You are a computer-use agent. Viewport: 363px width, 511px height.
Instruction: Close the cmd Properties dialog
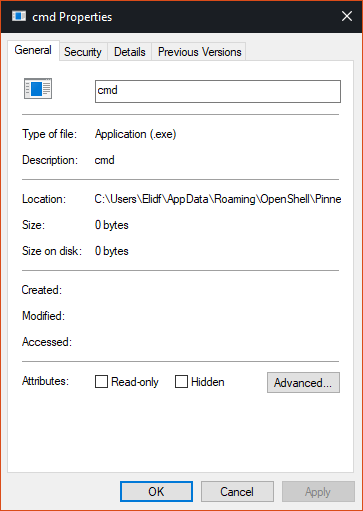(347, 16)
